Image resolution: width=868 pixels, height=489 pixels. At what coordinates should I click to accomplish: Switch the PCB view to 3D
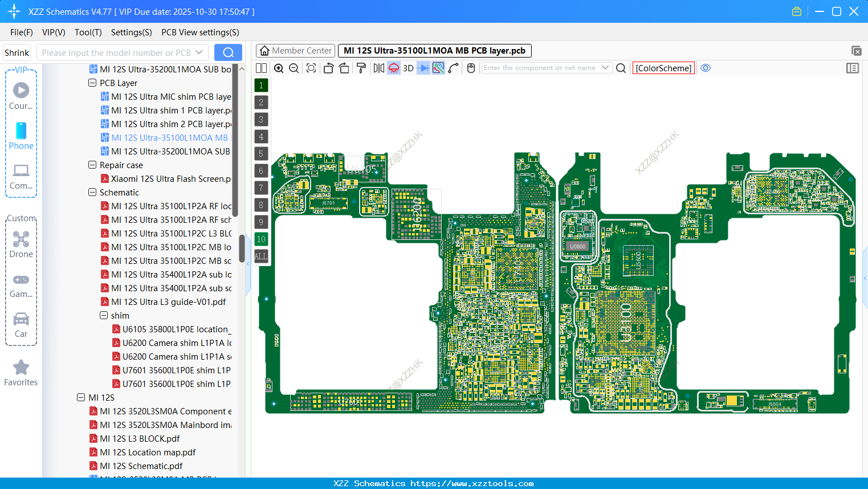click(x=408, y=67)
